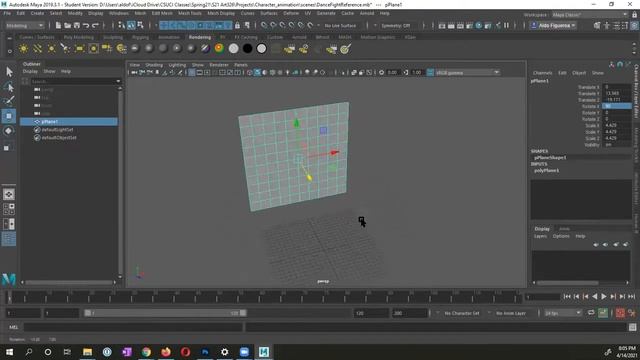Click the Save Scene icon
640x360 pixels.
click(77, 25)
